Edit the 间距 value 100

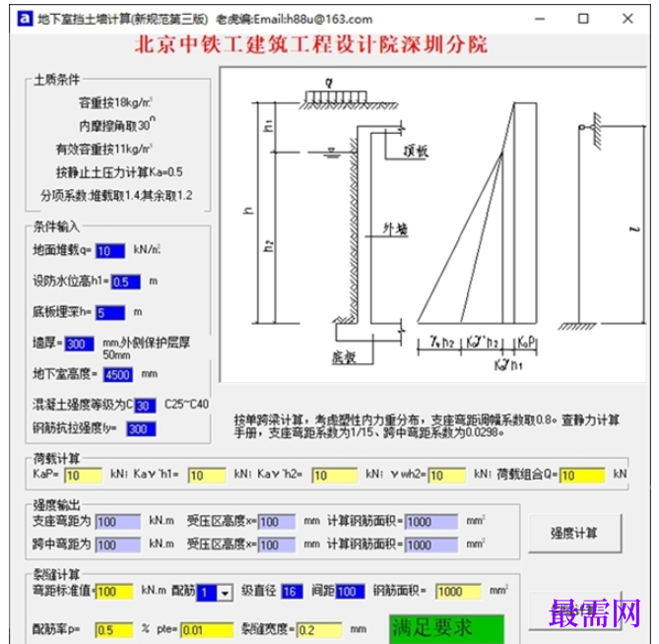350,592
